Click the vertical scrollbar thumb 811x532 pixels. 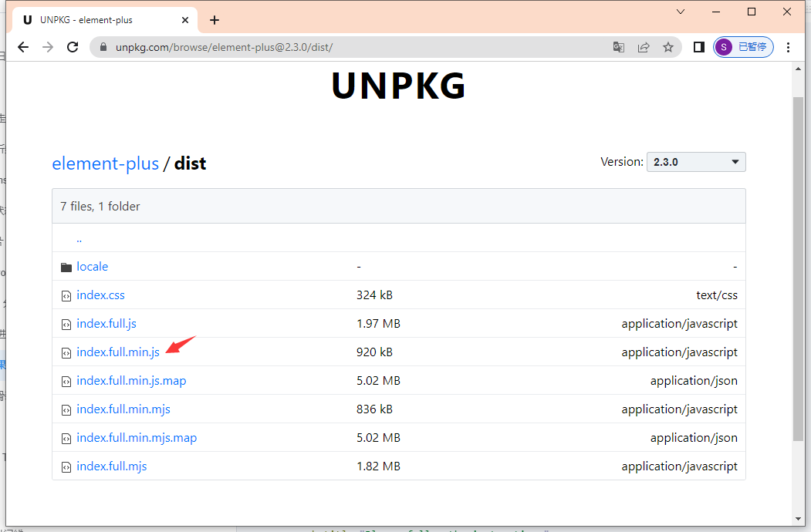click(798, 269)
